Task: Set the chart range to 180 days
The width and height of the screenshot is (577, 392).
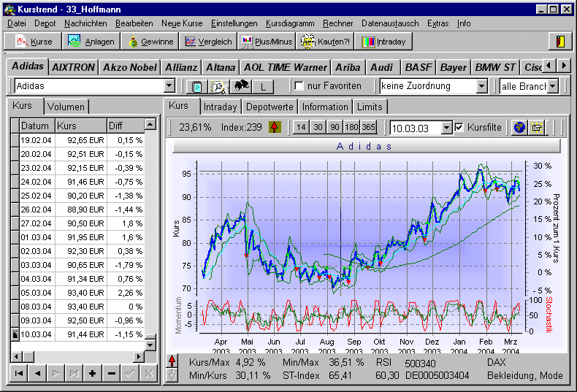Action: point(351,127)
